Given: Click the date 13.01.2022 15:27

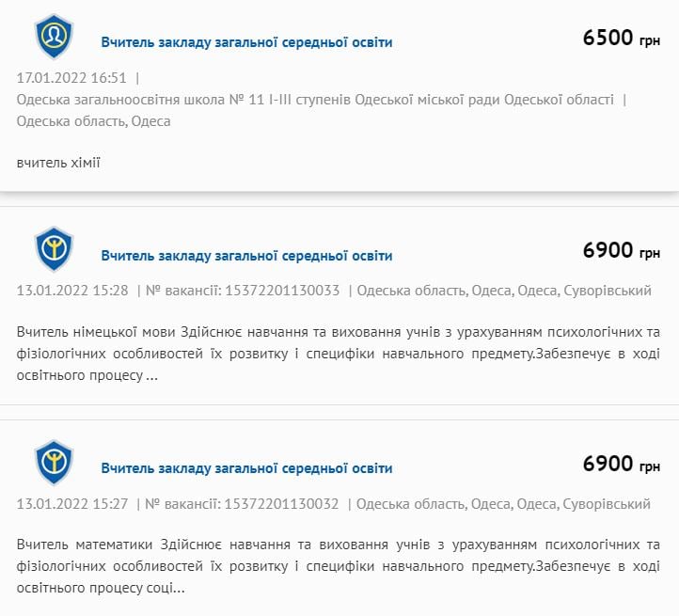Looking at the screenshot, I should point(71,504).
